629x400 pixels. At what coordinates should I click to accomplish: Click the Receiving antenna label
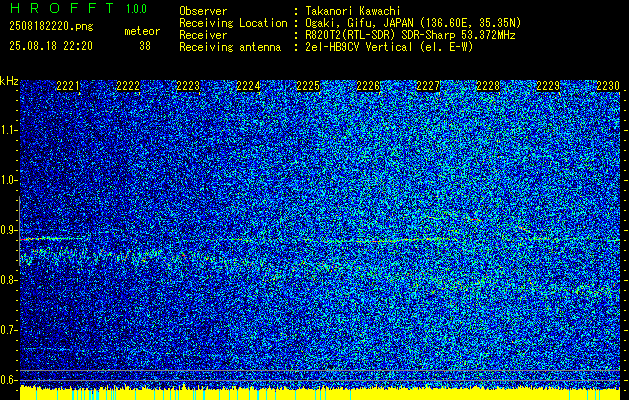[230, 47]
